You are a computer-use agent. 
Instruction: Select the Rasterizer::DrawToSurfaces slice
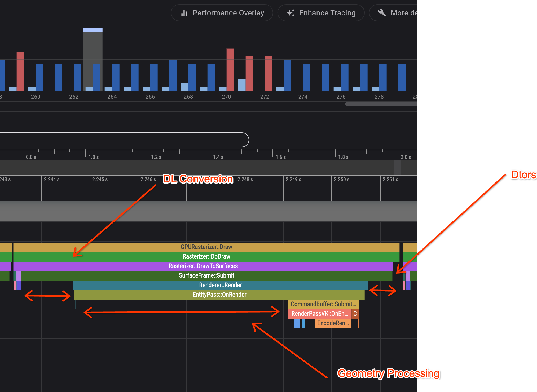203,266
